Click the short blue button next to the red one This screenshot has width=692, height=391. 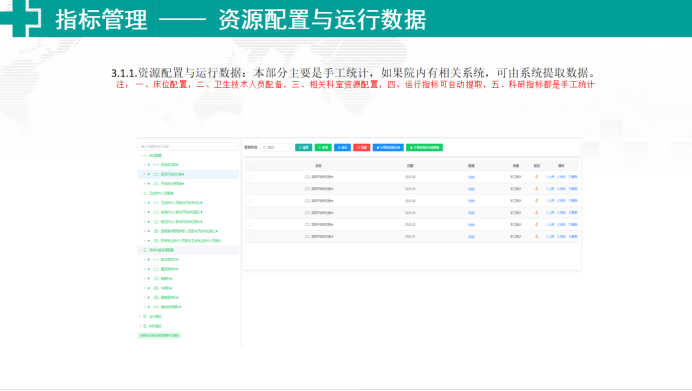[342, 147]
